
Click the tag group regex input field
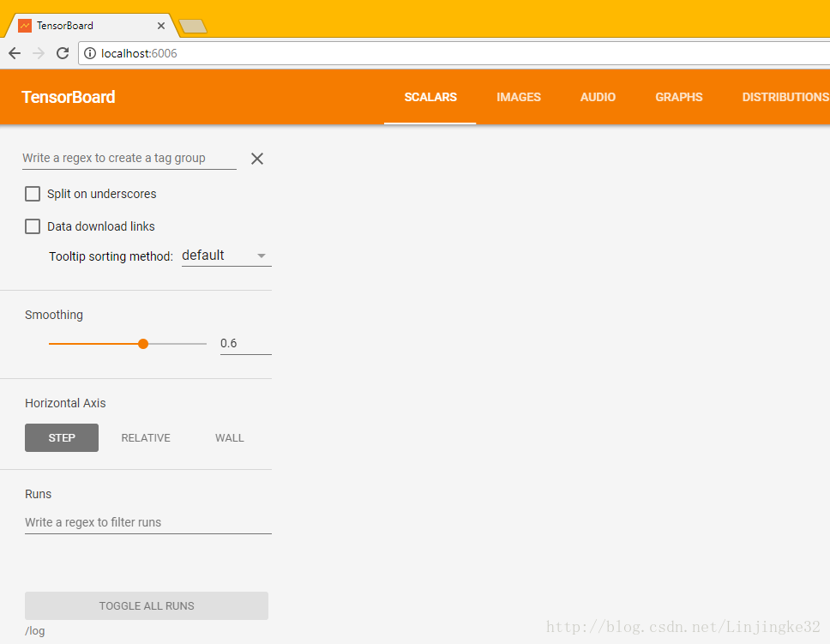[x=129, y=158]
